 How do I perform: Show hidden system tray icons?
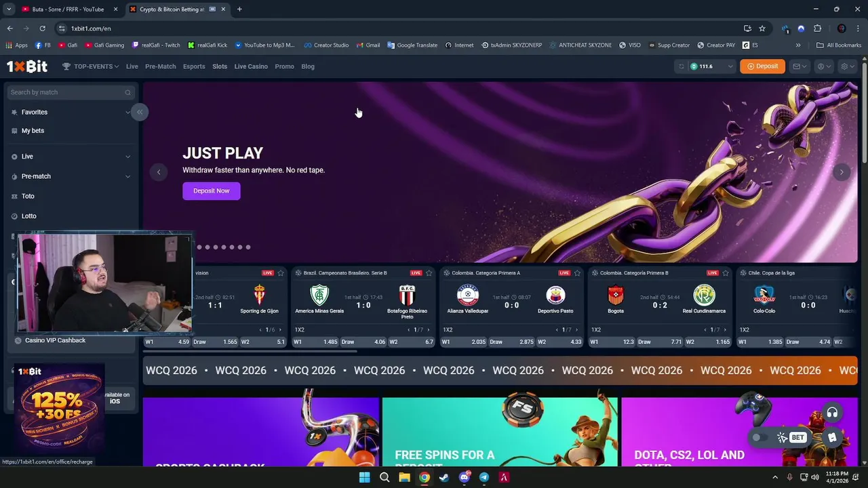click(774, 477)
